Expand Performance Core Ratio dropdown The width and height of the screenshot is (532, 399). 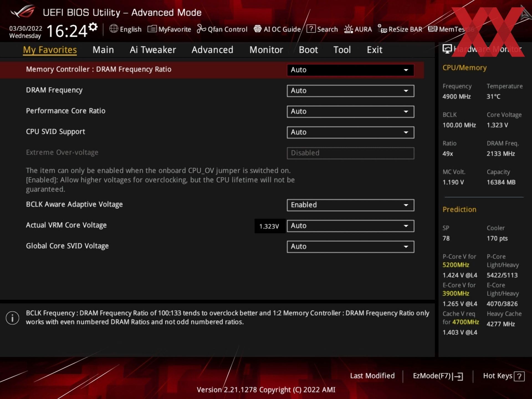[x=350, y=112]
